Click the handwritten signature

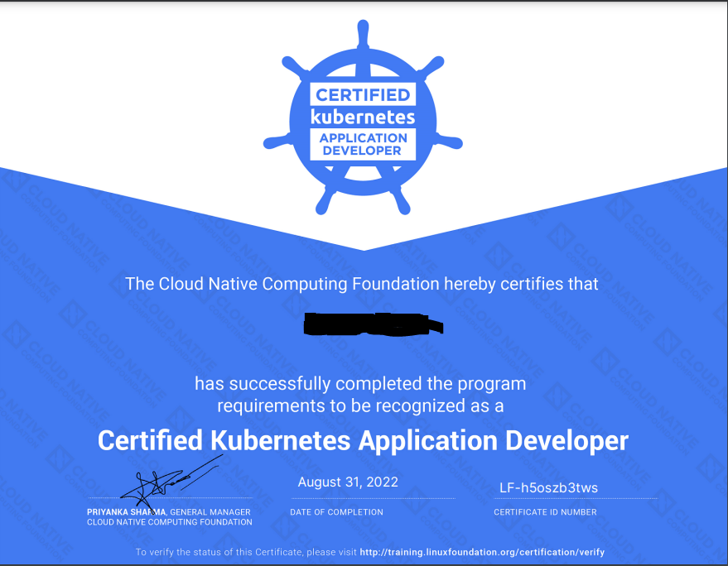point(171,482)
